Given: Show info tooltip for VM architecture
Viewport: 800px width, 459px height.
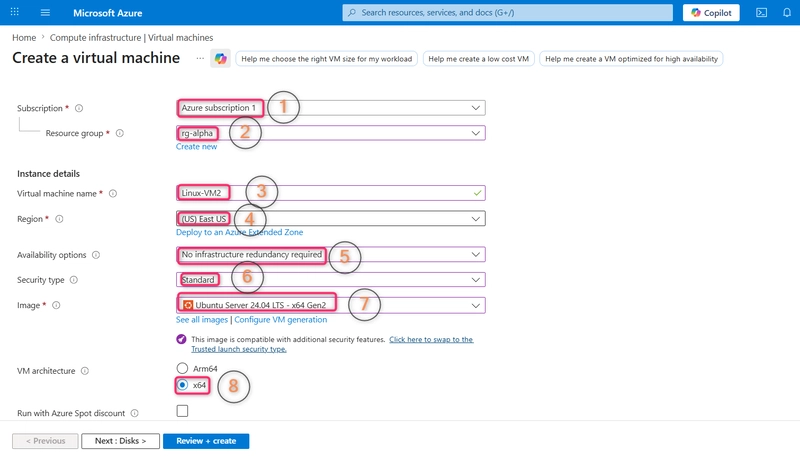Looking at the screenshot, I should pos(85,371).
